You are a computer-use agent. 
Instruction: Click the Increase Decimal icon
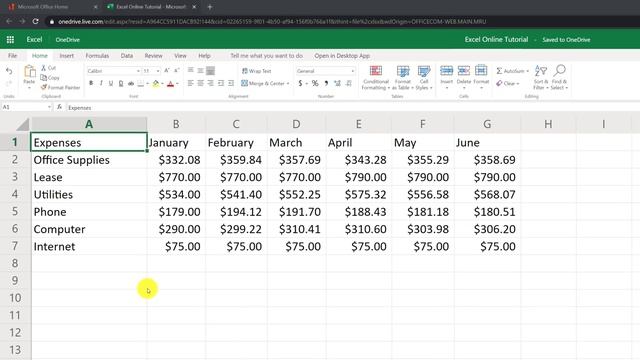pos(337,83)
